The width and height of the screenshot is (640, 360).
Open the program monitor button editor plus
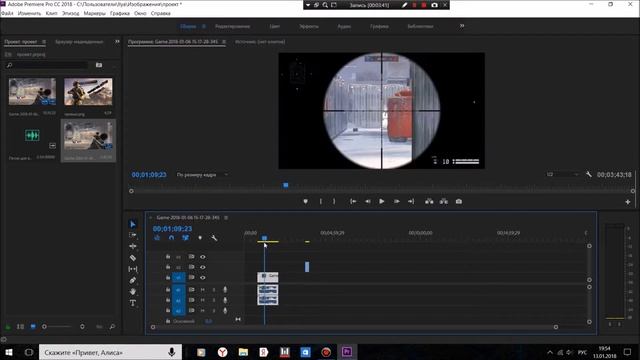[x=628, y=202]
